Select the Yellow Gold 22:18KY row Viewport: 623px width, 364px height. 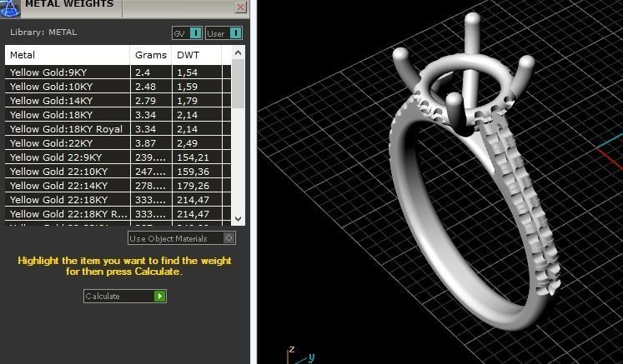pos(118,200)
